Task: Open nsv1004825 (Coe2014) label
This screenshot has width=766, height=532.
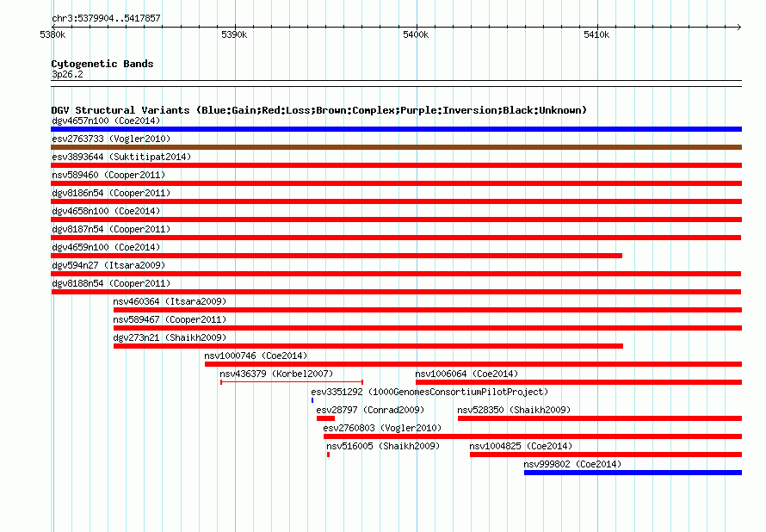Action: coord(522,446)
